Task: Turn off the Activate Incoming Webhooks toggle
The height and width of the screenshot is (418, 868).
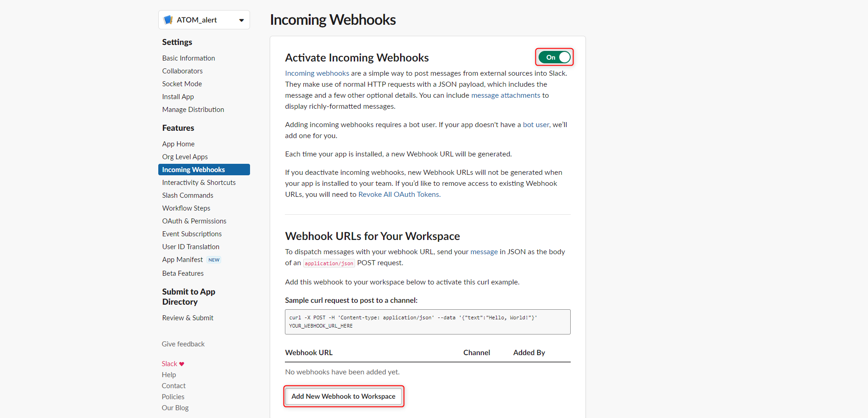Action: pos(554,57)
